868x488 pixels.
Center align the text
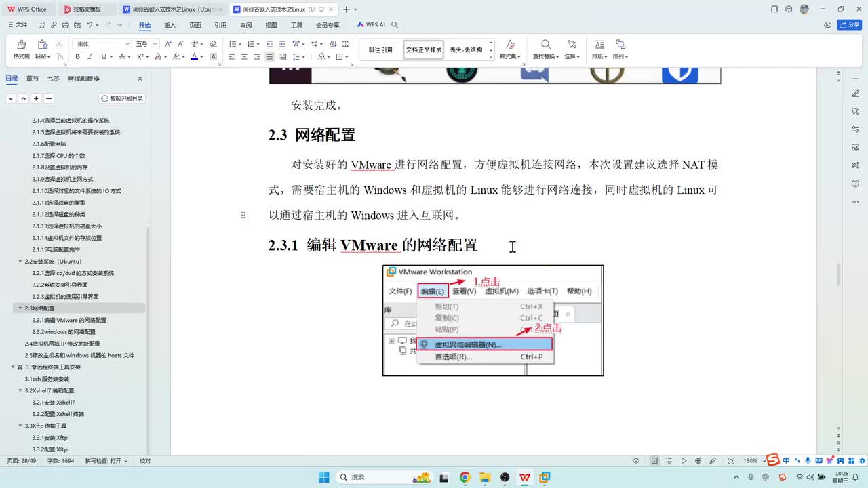pyautogui.click(x=244, y=57)
